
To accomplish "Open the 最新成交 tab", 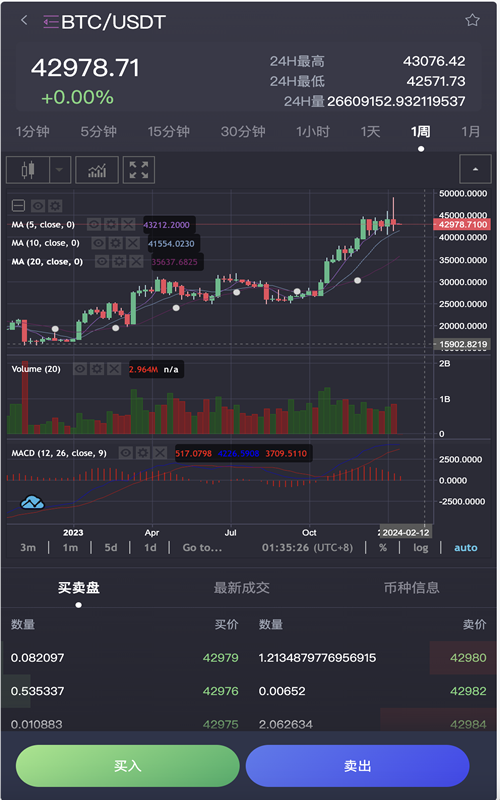I will tap(241, 588).
